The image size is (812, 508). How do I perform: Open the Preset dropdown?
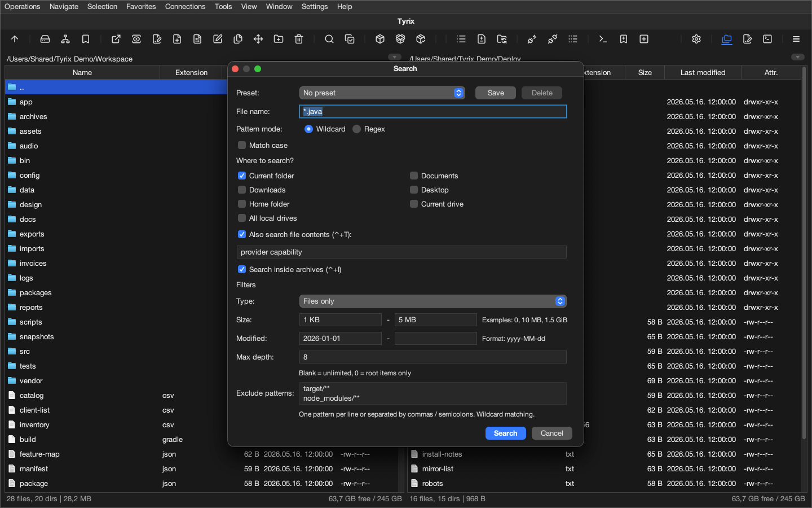[x=382, y=93]
